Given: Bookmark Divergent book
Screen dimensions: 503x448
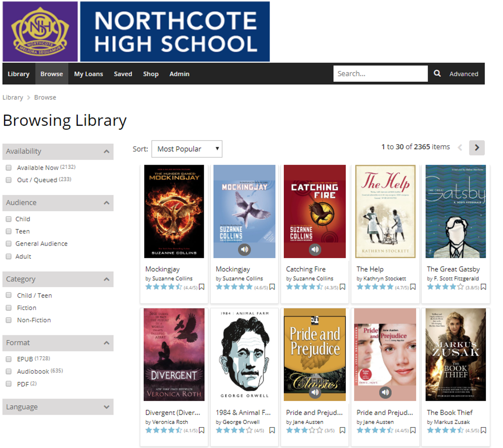Looking at the screenshot, I should (202, 430).
